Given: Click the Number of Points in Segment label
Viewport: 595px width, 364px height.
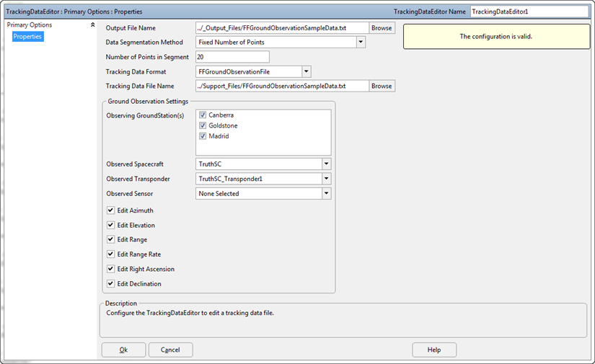Looking at the screenshot, I should pos(147,57).
